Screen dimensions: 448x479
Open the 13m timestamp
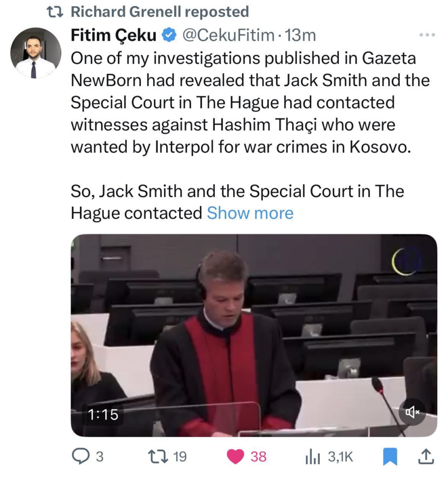click(300, 35)
